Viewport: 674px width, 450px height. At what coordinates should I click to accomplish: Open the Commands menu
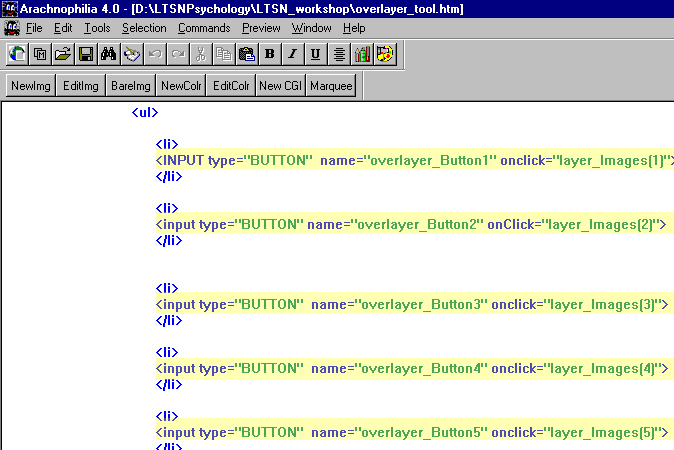coord(204,28)
